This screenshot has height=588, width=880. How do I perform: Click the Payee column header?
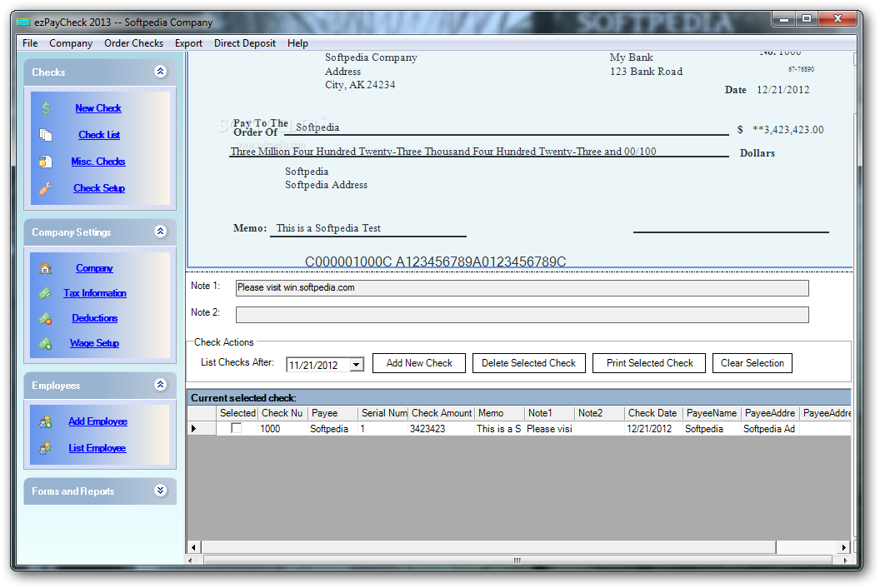coord(332,413)
